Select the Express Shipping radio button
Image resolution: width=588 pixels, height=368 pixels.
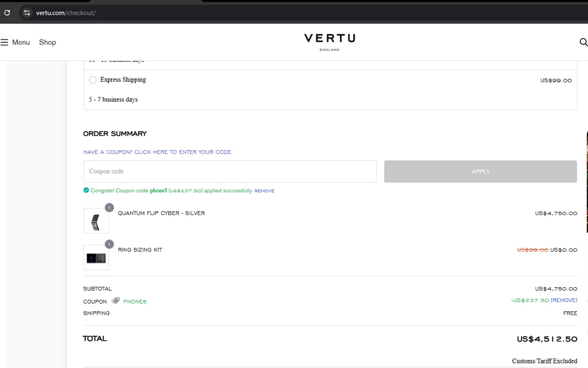(93, 80)
